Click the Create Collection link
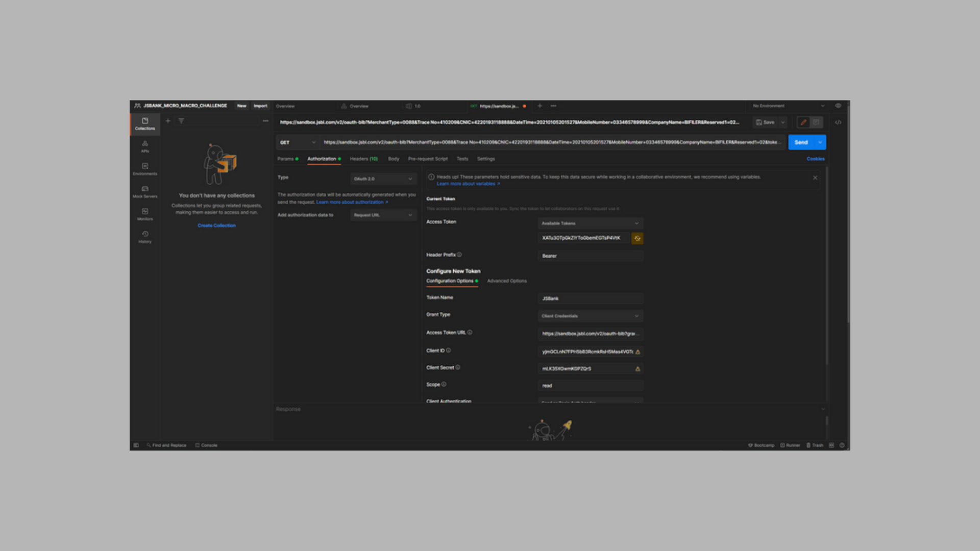Screen dimensions: 980x551 (216, 226)
